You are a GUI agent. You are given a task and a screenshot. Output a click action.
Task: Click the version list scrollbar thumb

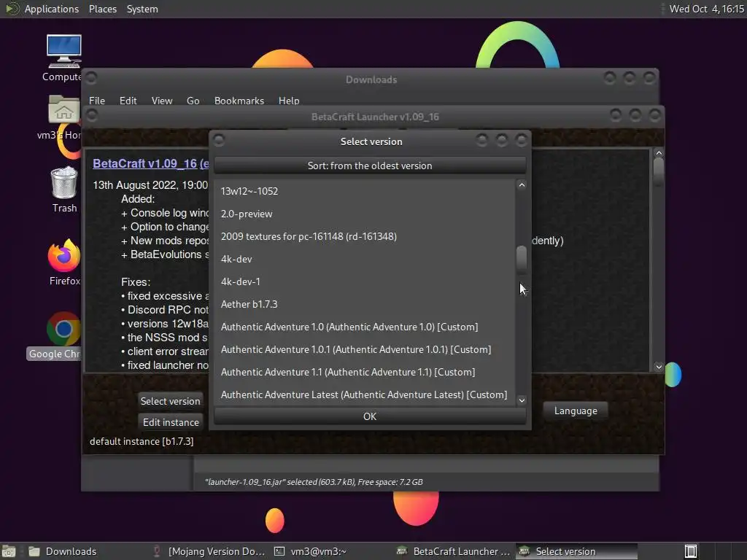point(522,260)
